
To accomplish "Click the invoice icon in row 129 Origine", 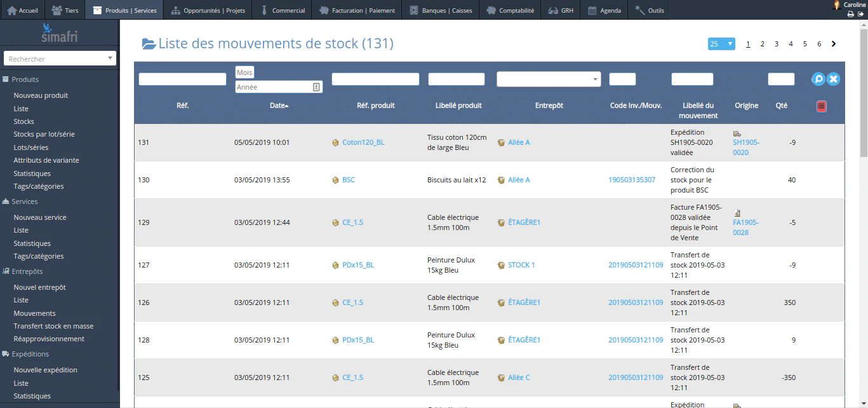I will (737, 213).
